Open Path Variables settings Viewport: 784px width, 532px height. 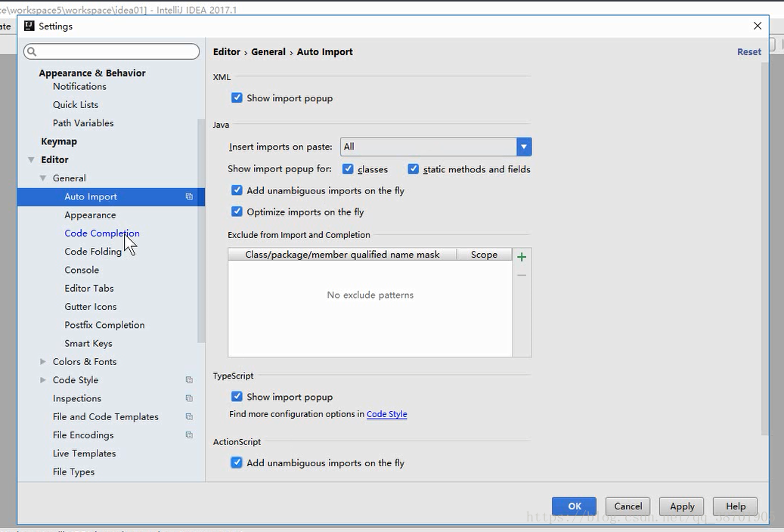pos(83,123)
